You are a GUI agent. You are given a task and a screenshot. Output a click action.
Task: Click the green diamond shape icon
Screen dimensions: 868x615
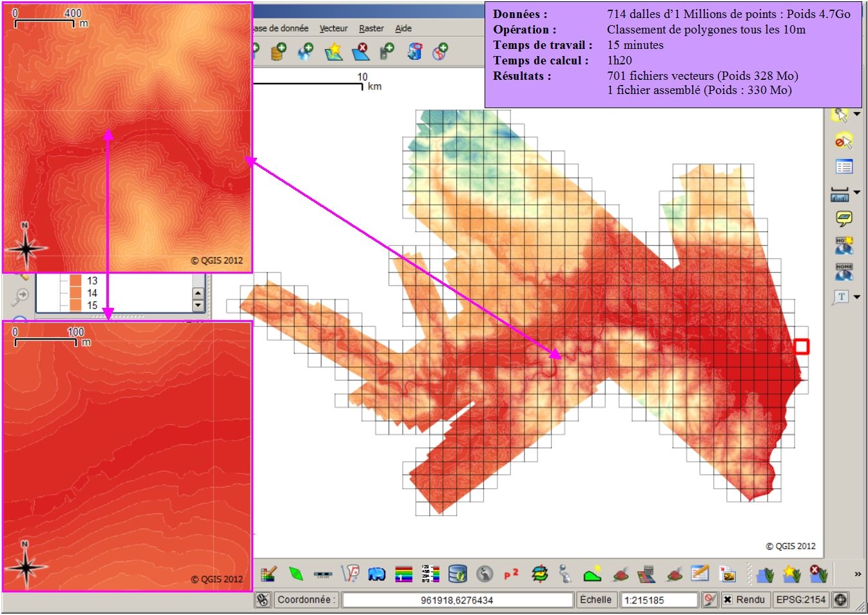point(296,573)
